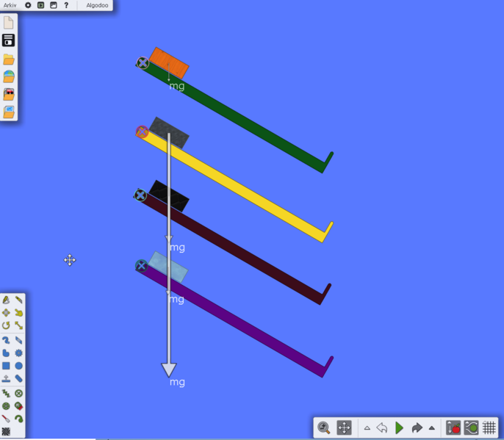Open the my scenes folder icon
The height and width of the screenshot is (440, 504).
[9, 59]
